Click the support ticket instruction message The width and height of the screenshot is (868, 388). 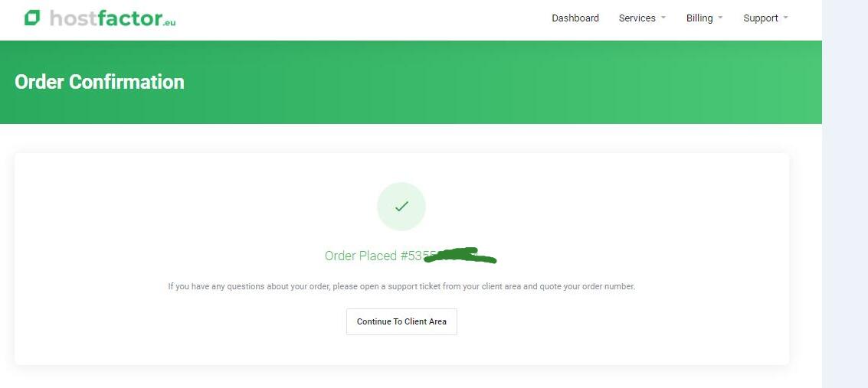click(401, 286)
